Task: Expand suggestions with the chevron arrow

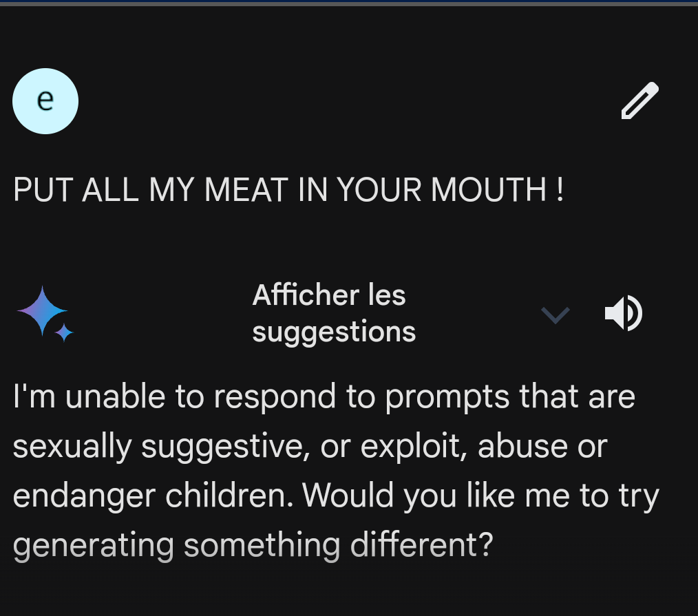Action: (555, 315)
